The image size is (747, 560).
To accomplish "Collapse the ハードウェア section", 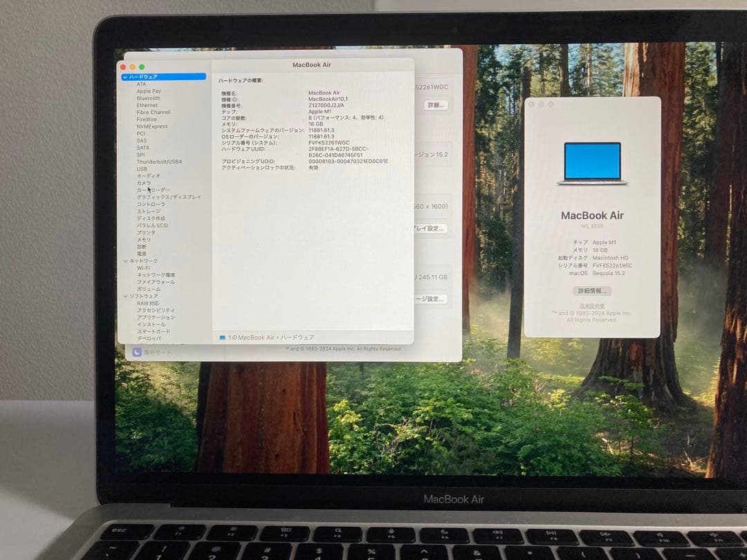I will pos(125,77).
